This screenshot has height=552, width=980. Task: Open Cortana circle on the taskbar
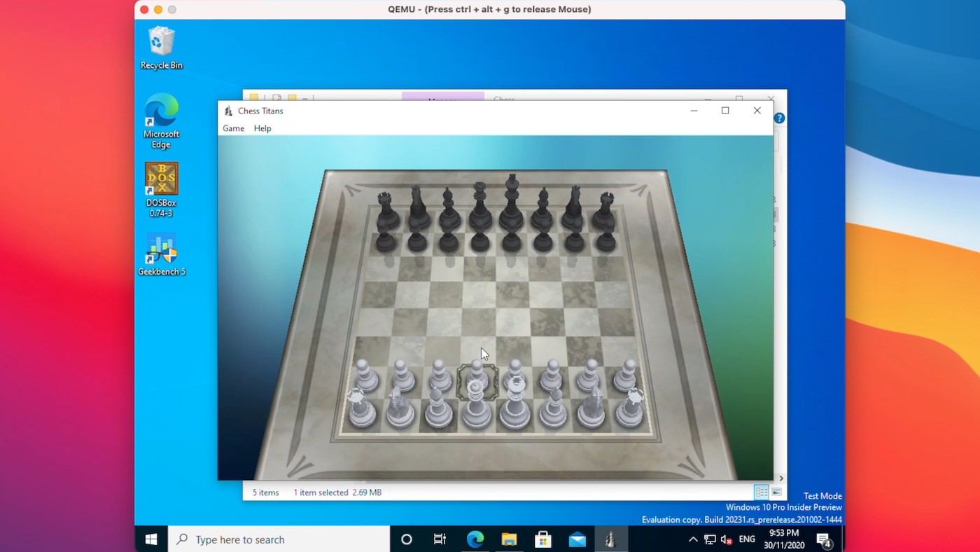pos(406,539)
